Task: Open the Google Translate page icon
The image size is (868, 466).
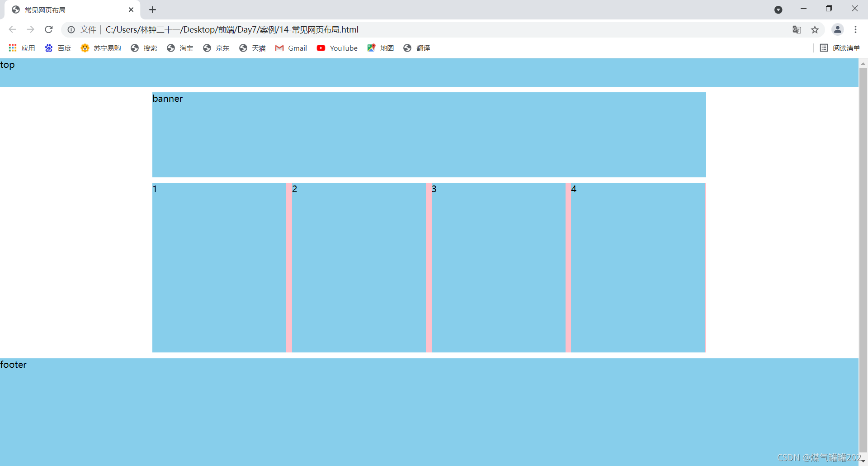Action: [797, 29]
